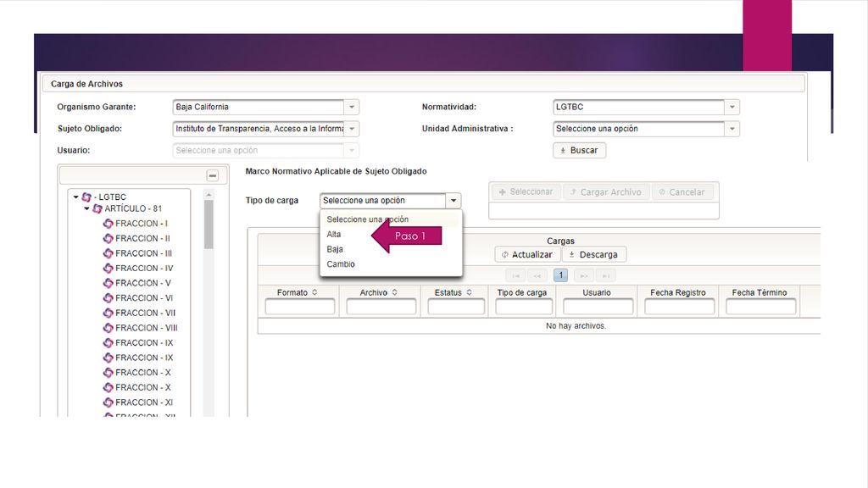Collapse the LGTBC tree node arrow
The height and width of the screenshot is (488, 868).
pyautogui.click(x=75, y=197)
